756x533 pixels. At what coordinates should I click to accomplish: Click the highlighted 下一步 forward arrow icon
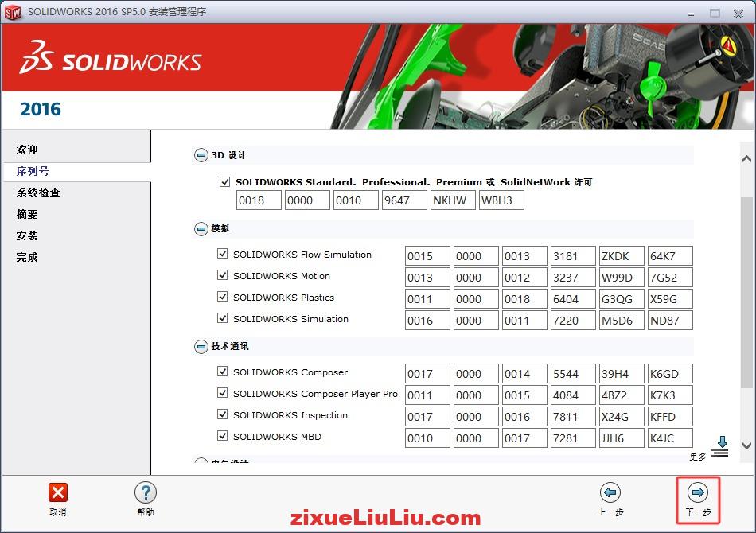pyautogui.click(x=698, y=492)
